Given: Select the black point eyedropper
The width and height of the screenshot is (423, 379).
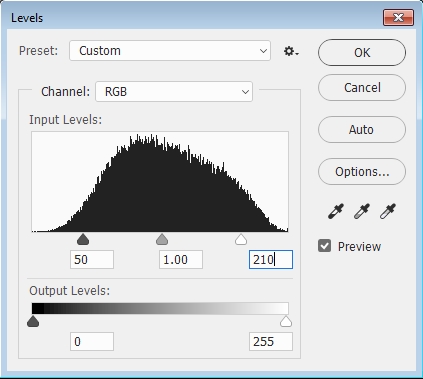Looking at the screenshot, I should [x=336, y=211].
